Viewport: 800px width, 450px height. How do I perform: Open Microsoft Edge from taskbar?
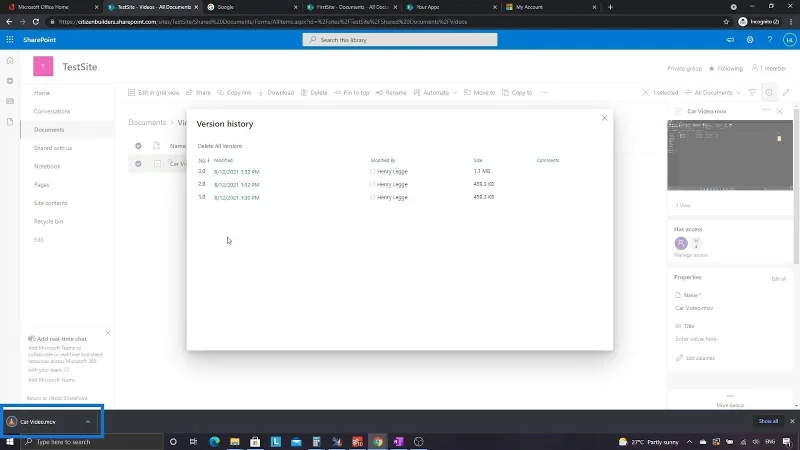[214, 441]
